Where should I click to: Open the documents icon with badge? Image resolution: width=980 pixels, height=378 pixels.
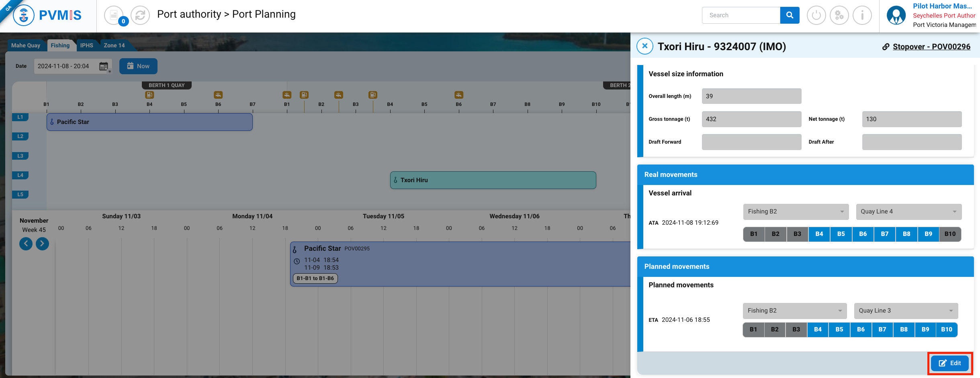tap(114, 15)
